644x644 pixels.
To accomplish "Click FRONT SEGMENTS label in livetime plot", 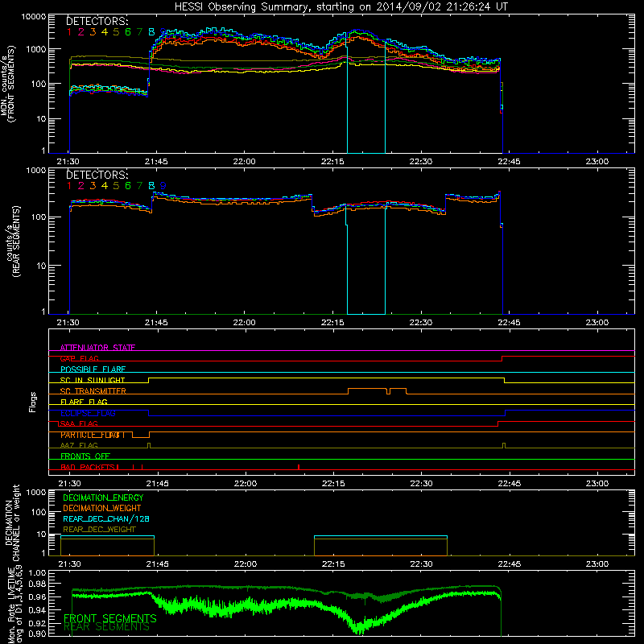I will coord(110,618).
